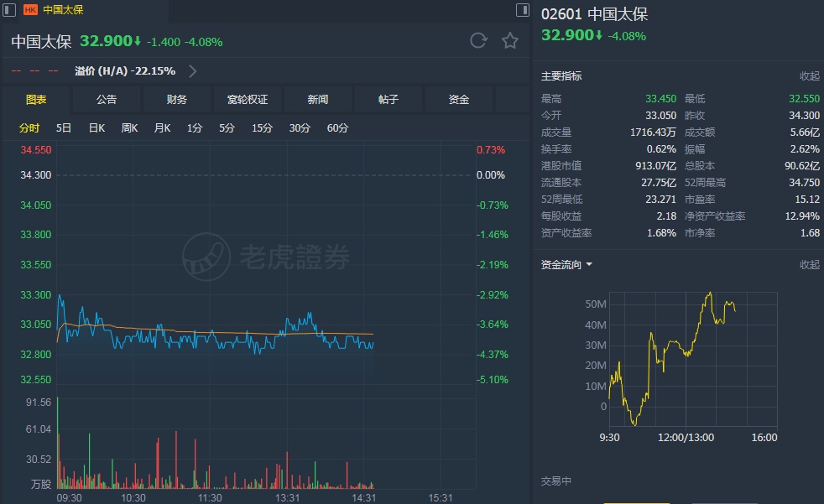This screenshot has width=824, height=504.
Task: Collapse the 主要指标 section via 收起
Action: [x=809, y=76]
